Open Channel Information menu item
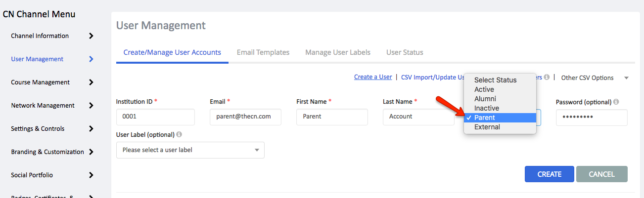The image size is (644, 198). pyautogui.click(x=40, y=36)
